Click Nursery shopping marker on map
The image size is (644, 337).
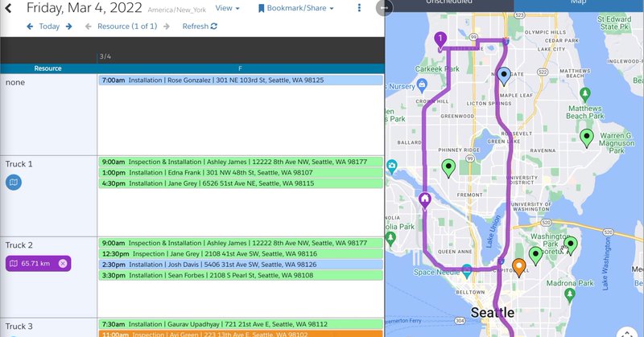point(421,85)
